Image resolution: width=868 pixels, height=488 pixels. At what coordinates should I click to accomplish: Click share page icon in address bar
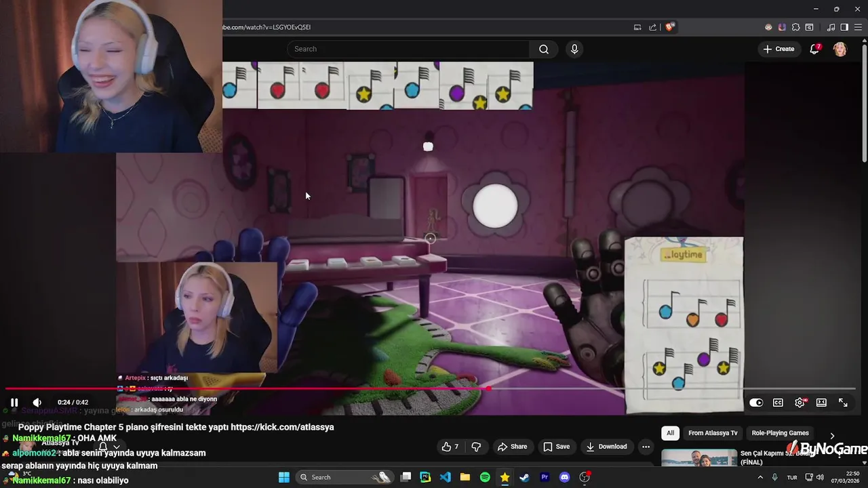(x=652, y=27)
